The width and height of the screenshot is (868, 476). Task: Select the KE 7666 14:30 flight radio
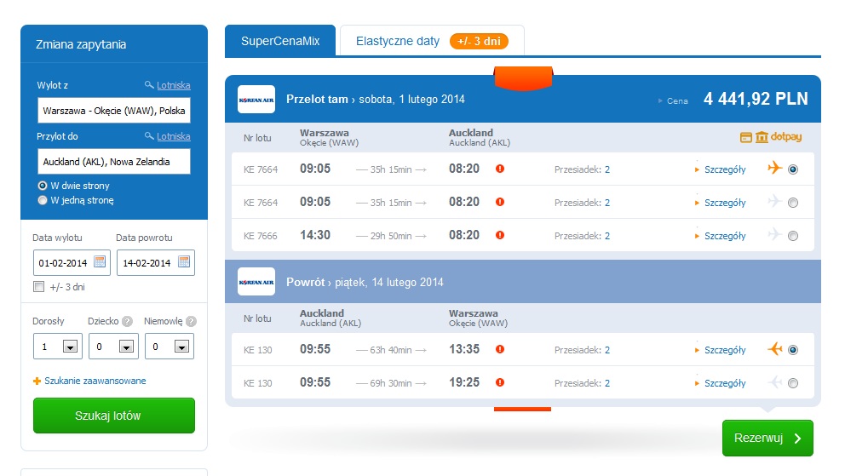(793, 236)
